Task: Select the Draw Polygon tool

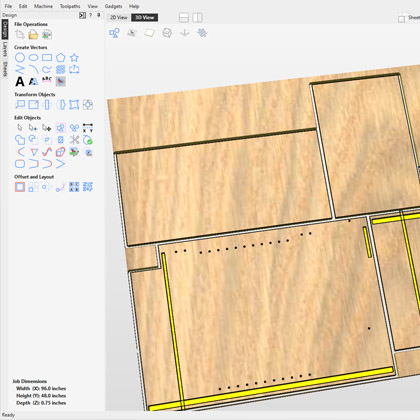Action: tap(60, 57)
